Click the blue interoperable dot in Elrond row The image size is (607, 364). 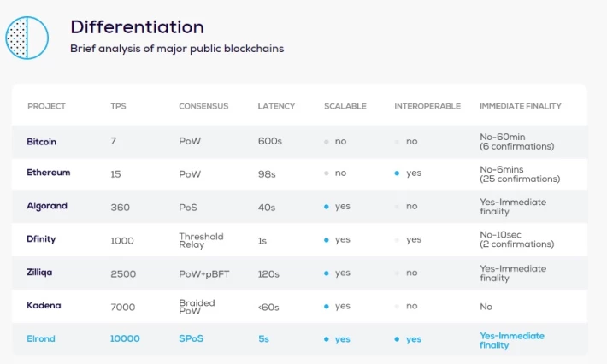(397, 339)
